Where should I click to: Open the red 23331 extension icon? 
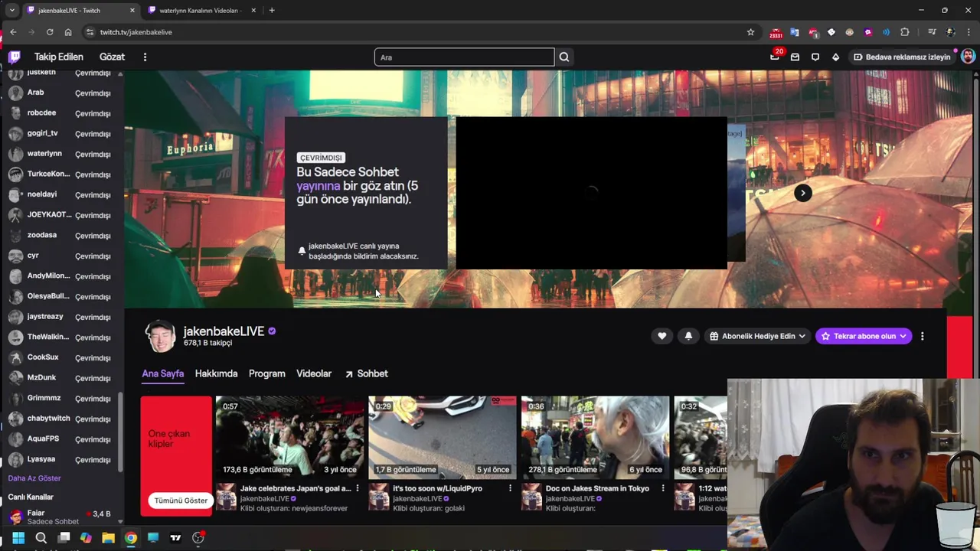click(776, 33)
